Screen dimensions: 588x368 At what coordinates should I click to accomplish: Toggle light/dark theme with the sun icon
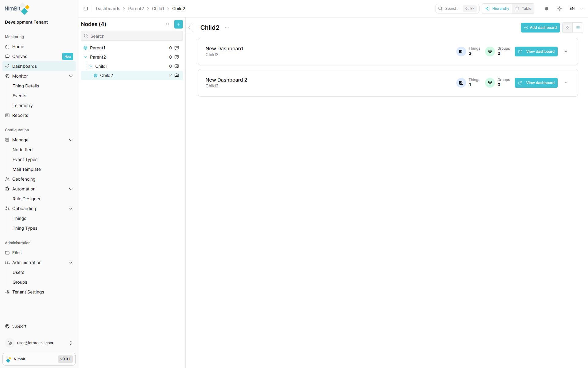(560, 9)
